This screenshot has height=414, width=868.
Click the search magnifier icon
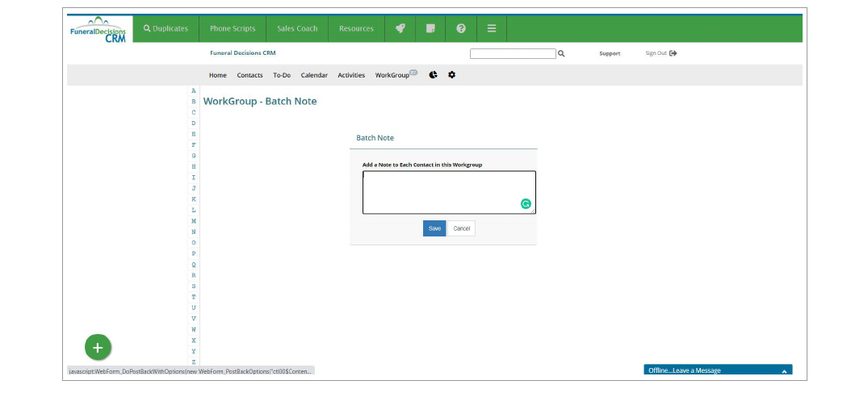561,54
